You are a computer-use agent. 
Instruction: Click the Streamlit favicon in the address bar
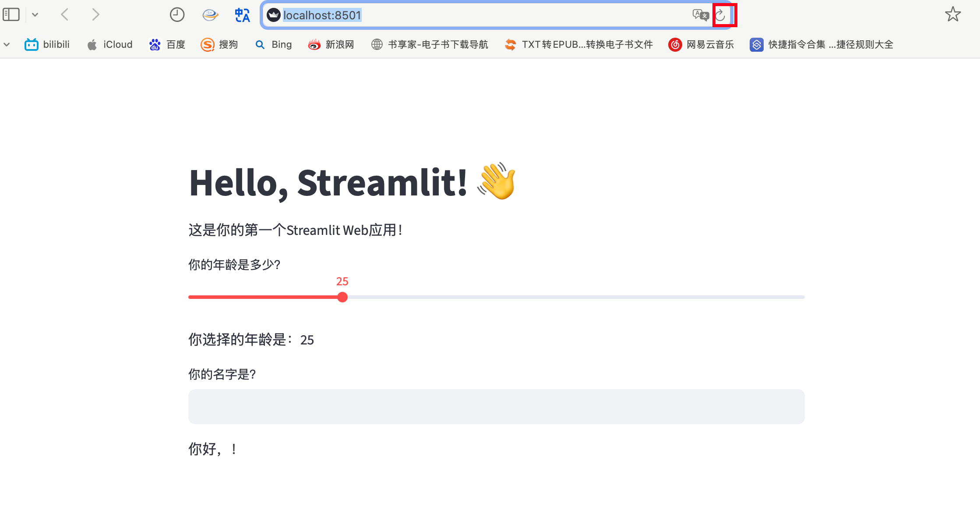[x=273, y=14]
